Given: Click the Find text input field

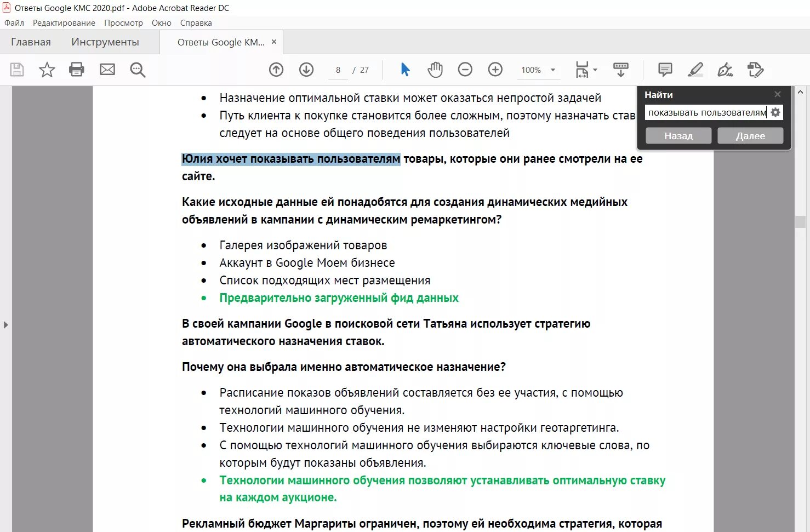Looking at the screenshot, I should point(707,112).
